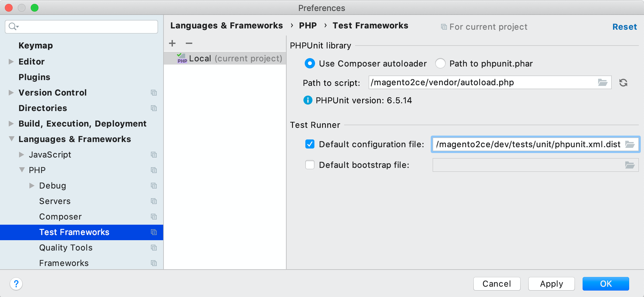Select the Path to phpunit.phar radio button
Image resolution: width=644 pixels, height=297 pixels.
(x=440, y=64)
